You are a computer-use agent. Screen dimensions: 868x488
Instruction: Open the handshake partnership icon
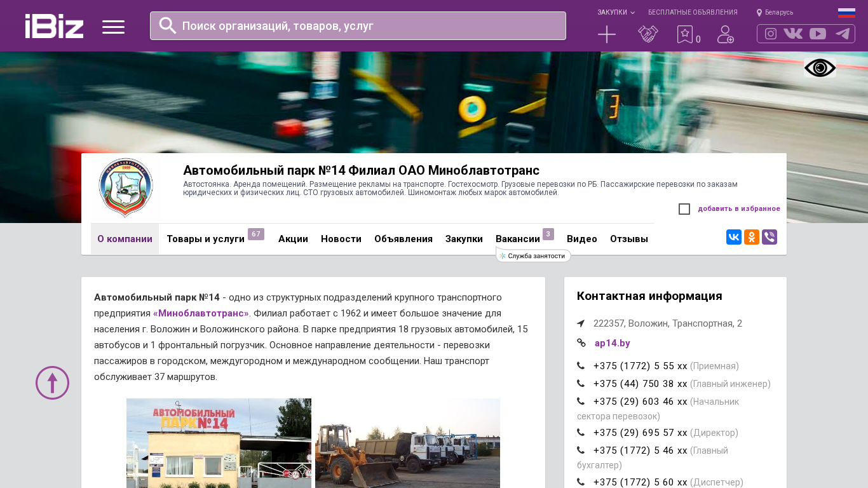click(x=648, y=34)
